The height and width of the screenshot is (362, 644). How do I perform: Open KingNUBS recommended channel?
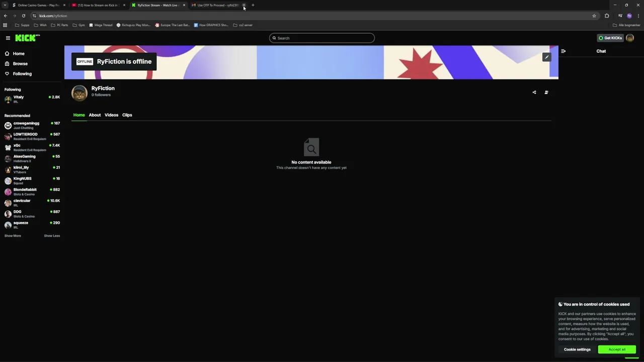click(x=32, y=180)
